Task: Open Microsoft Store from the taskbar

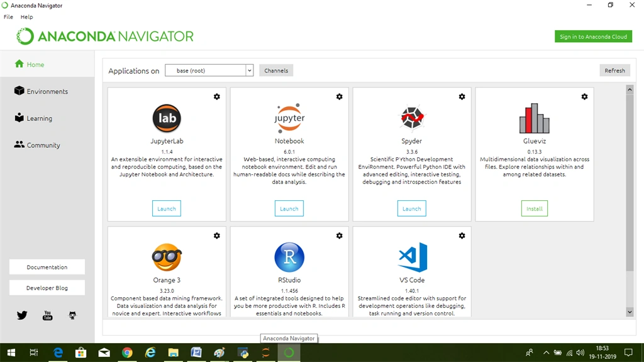Action: 81,353
